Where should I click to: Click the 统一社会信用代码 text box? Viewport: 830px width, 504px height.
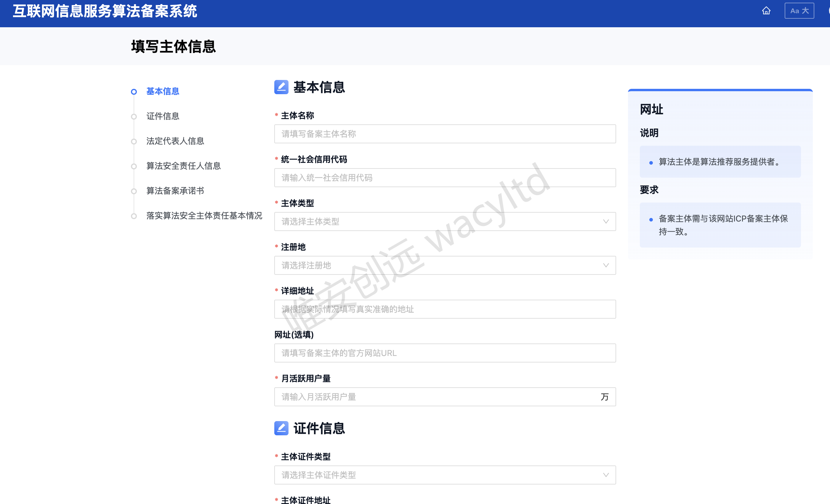[445, 178]
